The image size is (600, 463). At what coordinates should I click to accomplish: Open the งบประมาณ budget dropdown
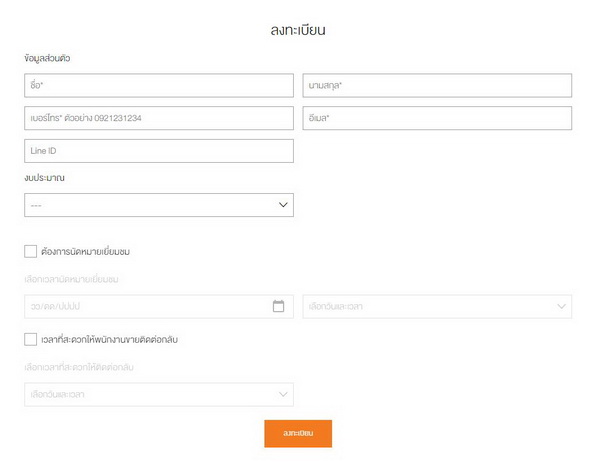(x=158, y=205)
